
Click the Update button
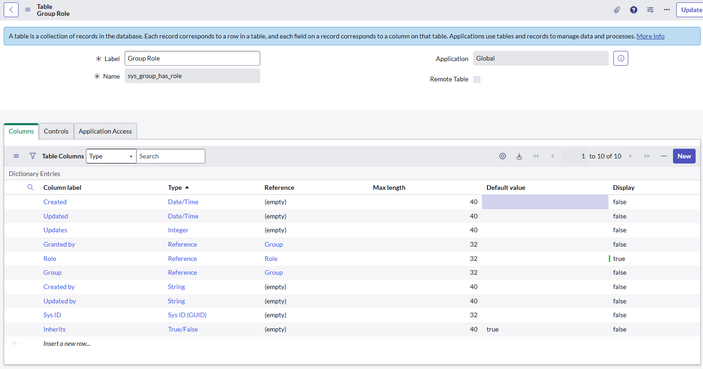[x=691, y=9]
